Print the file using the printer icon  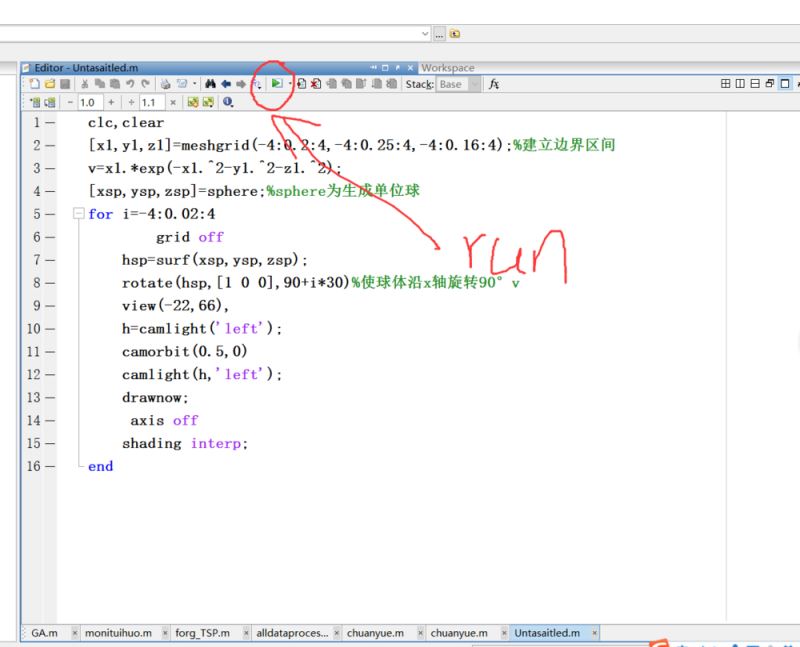pyautogui.click(x=165, y=84)
